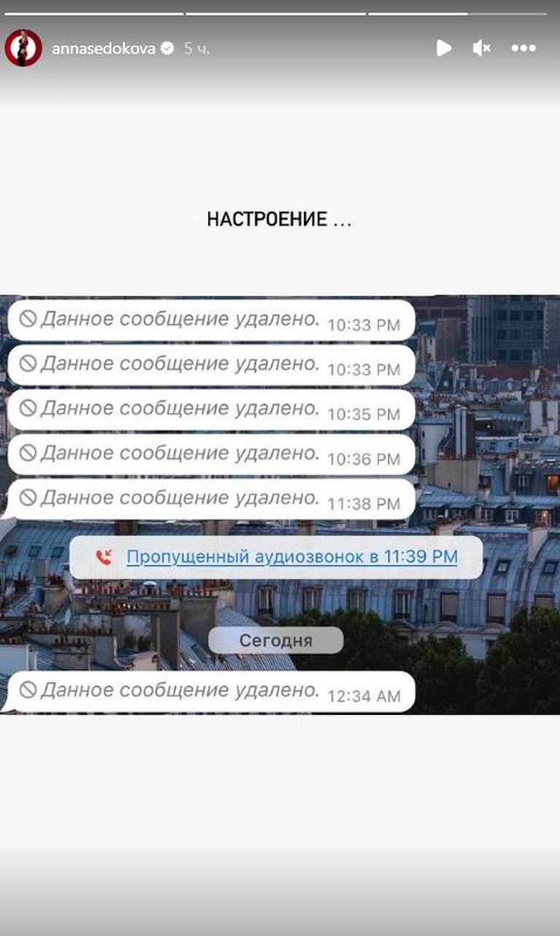560x936 pixels.
Task: Click the Сегодня date label
Action: [x=276, y=641]
